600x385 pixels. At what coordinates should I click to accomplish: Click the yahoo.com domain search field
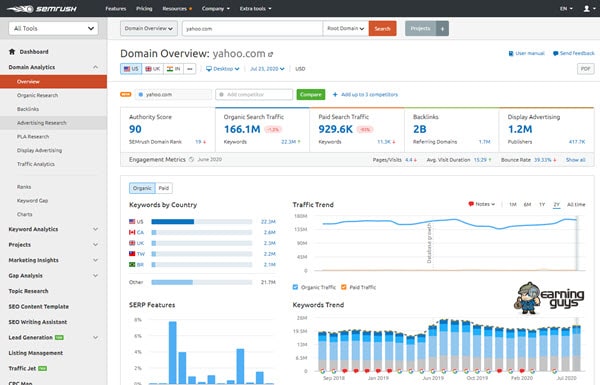tap(252, 28)
